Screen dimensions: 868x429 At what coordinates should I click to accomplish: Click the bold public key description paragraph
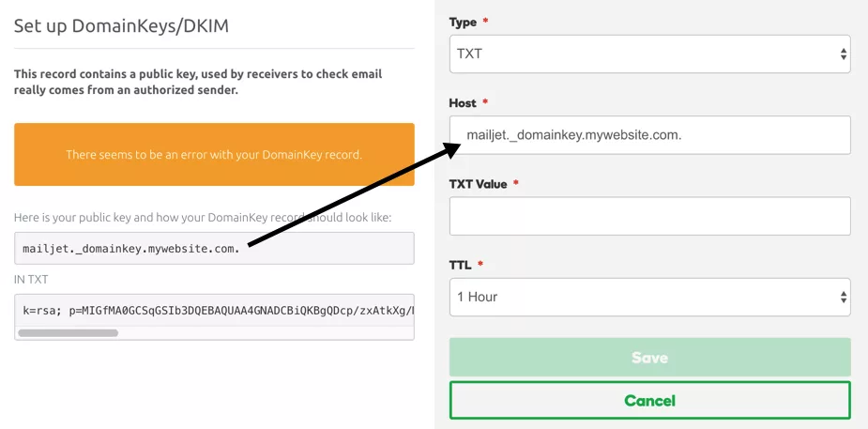click(198, 82)
